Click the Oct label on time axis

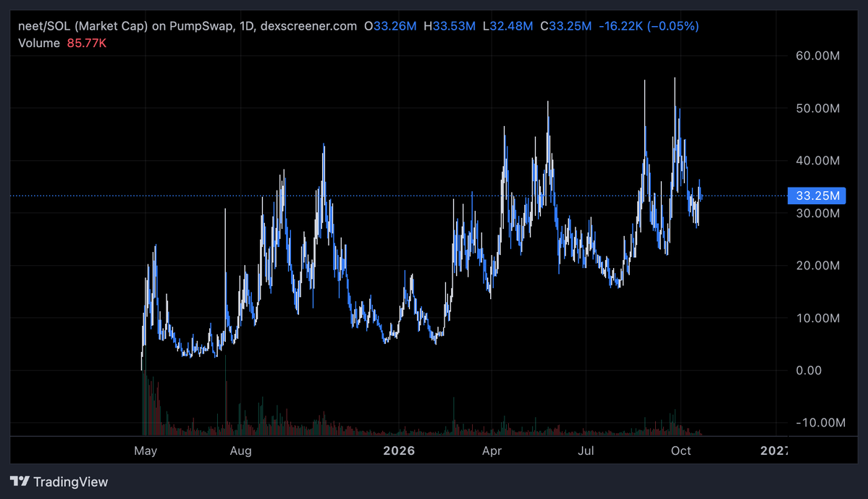[x=681, y=450]
